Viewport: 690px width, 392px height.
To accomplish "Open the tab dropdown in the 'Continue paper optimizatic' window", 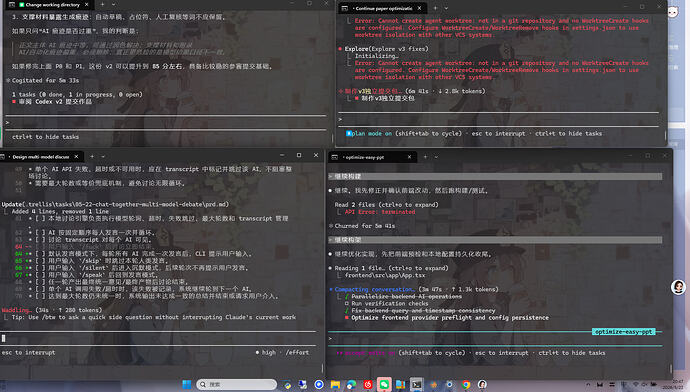I will point(446,8).
